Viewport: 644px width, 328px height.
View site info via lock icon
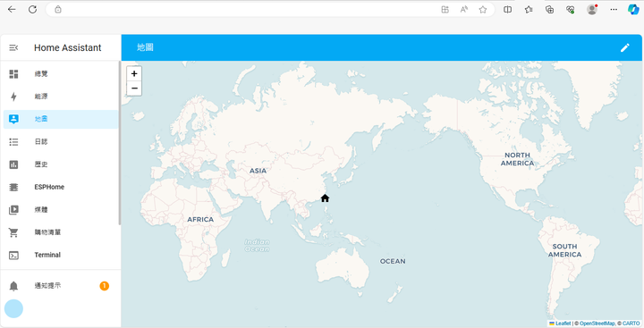(58, 10)
